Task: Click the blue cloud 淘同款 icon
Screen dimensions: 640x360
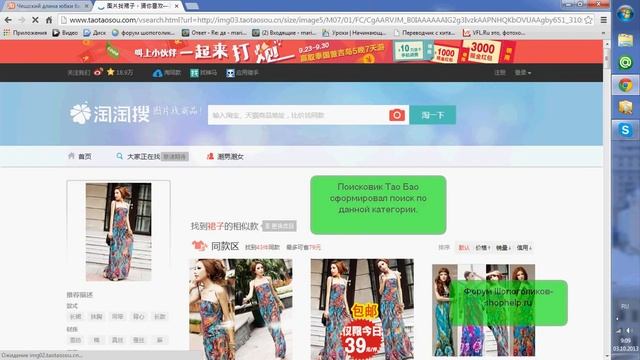Action: pos(158,73)
